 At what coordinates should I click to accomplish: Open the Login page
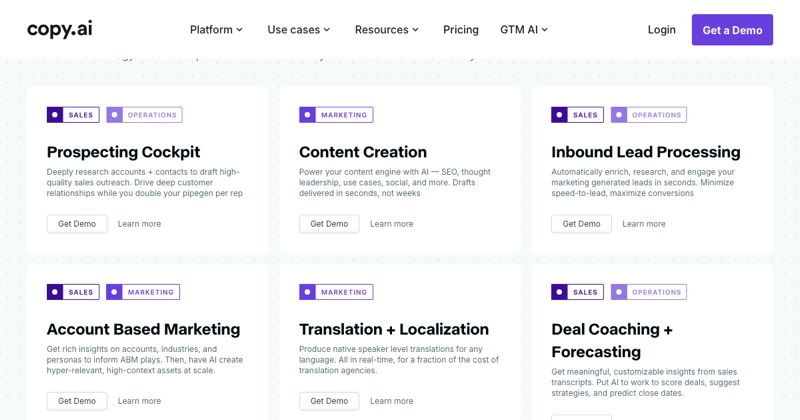pyautogui.click(x=662, y=30)
